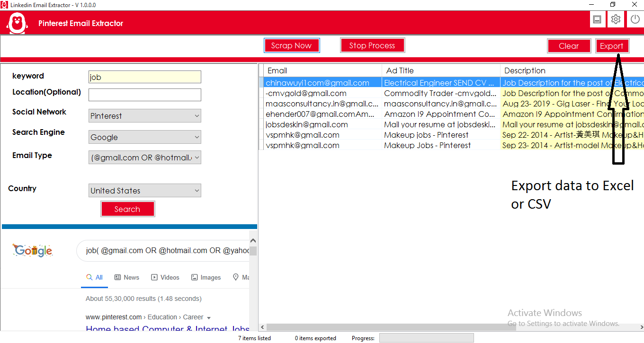644x343 pixels.
Task: Open the Social Network dropdown showing Pinterest
Action: [x=145, y=116]
